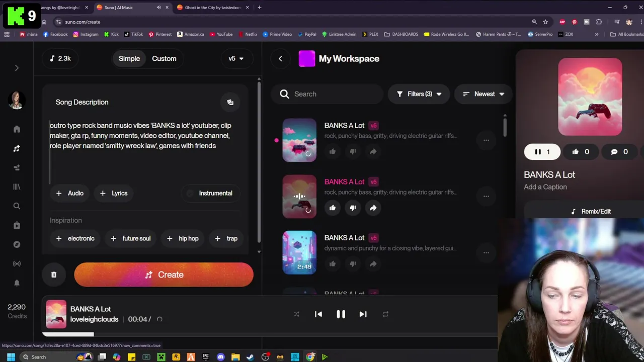Switch to Ghost in the City browser tab
This screenshot has height=362, width=644.
tap(213, 8)
